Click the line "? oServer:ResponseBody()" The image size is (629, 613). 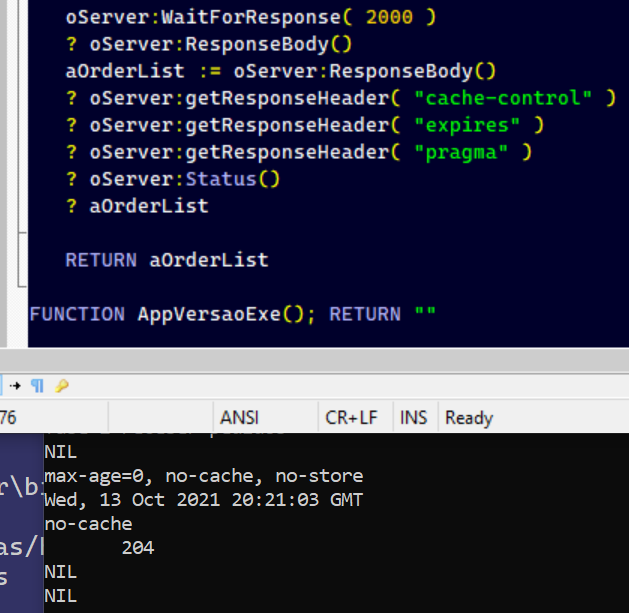click(209, 44)
